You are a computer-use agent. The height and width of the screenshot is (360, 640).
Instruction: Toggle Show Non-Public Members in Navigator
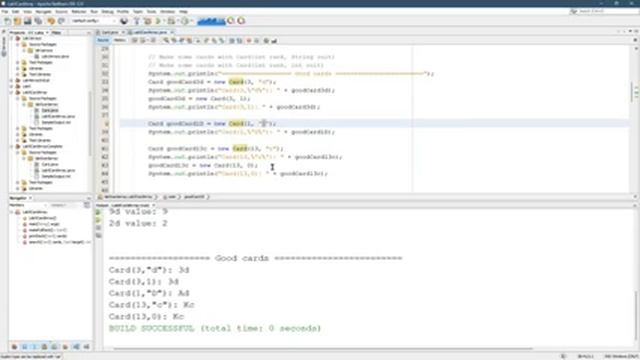(44, 347)
